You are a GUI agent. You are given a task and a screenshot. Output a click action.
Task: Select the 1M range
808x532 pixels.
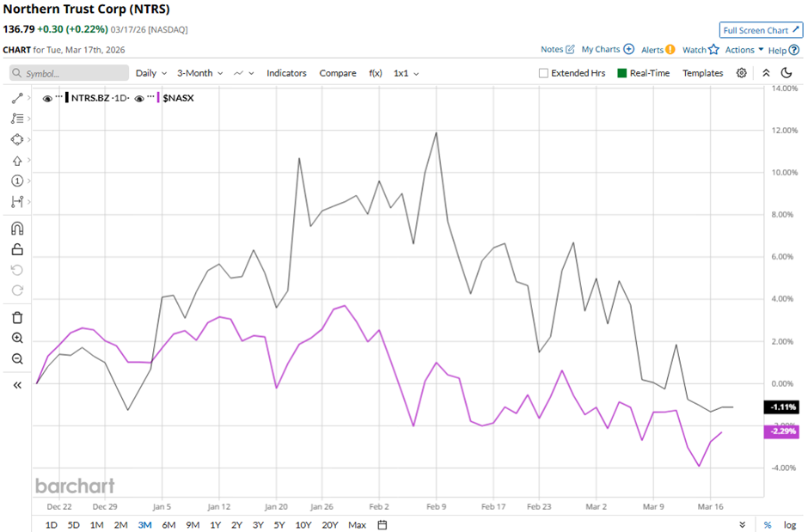pos(97,525)
